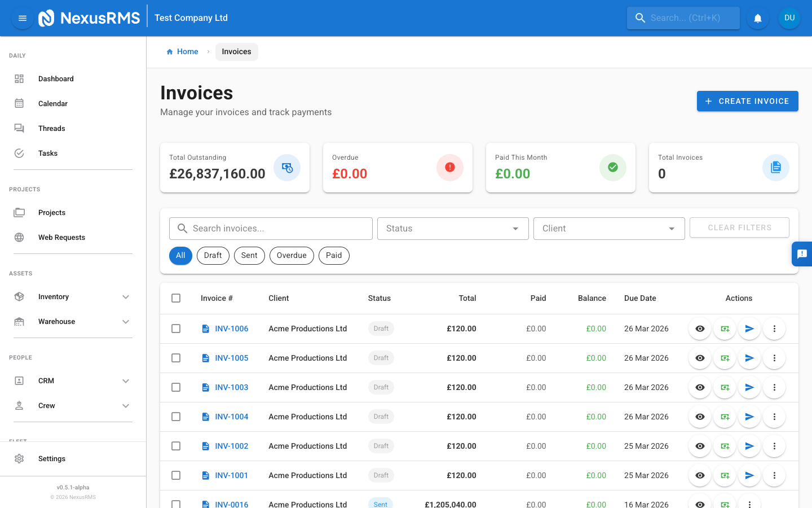Expand the Inventory section

click(x=54, y=296)
